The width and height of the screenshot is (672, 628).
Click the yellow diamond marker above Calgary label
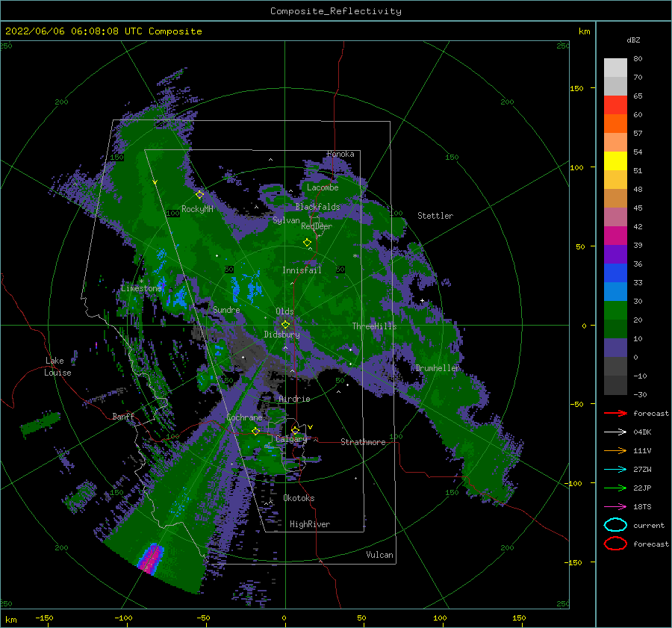click(x=295, y=430)
